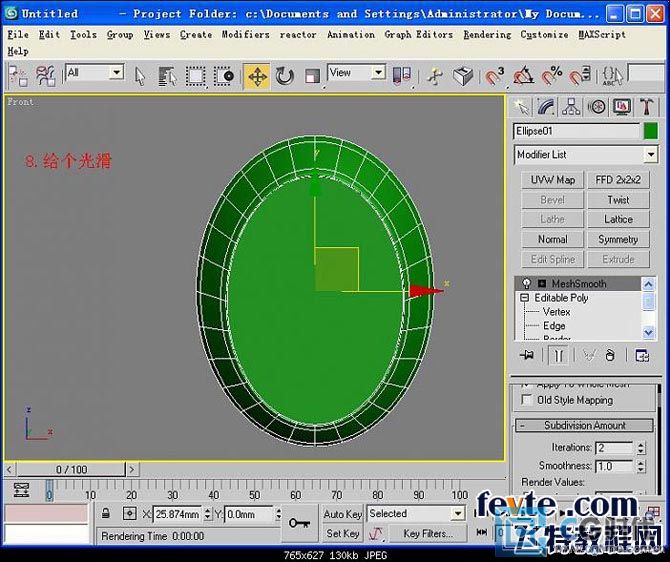Click Remove Modifier from stack icon
Image resolution: width=670 pixels, height=562 pixels.
click(610, 355)
